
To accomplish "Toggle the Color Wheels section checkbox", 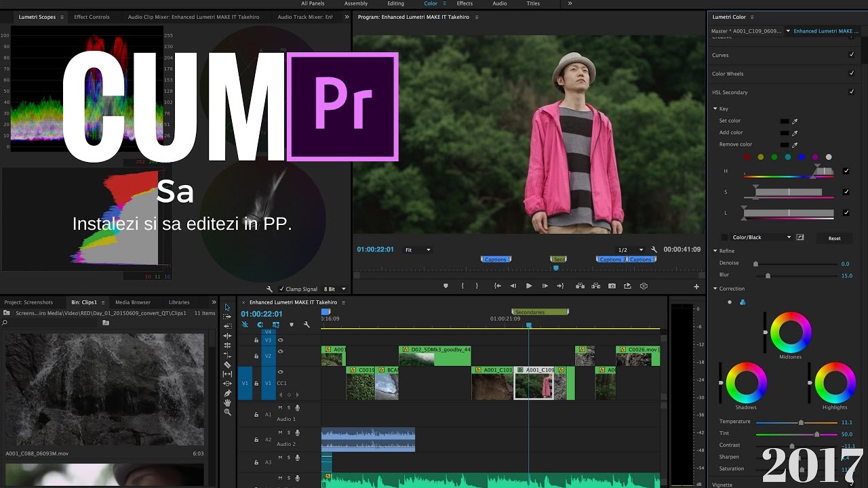I will (852, 73).
